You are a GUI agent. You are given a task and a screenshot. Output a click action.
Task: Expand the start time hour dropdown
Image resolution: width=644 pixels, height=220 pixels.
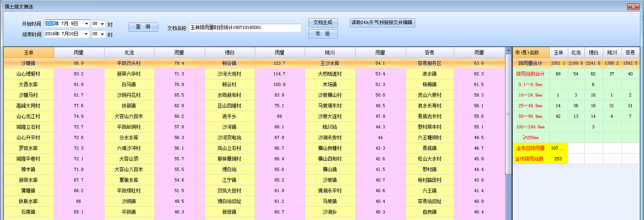coord(102,24)
